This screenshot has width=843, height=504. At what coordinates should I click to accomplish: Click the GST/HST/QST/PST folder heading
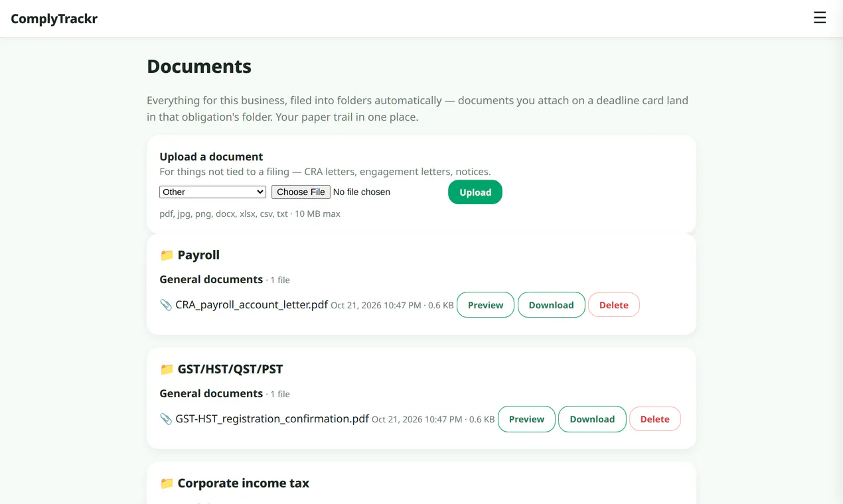pos(230,369)
